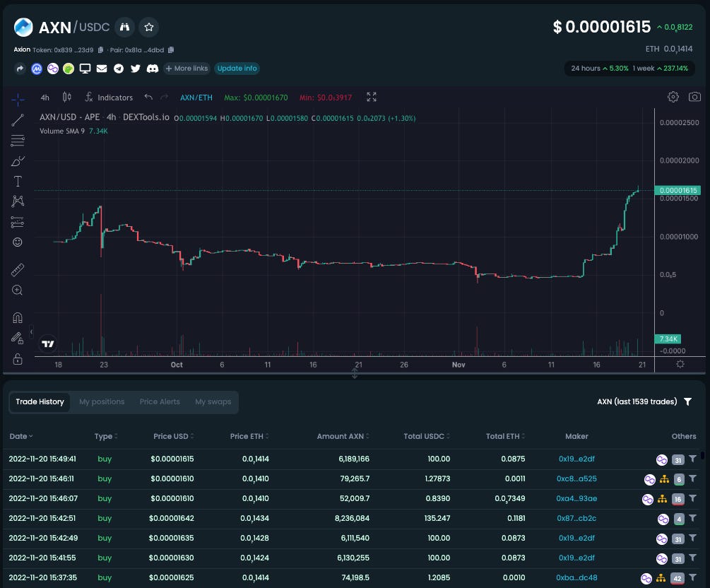The height and width of the screenshot is (588, 710).
Task: Click the chart resize handle arrows
Action: (355, 374)
